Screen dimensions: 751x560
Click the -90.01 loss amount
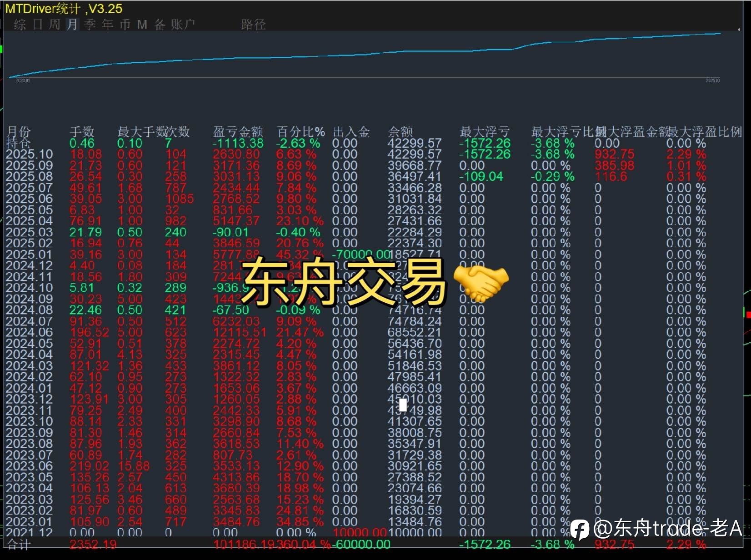point(230,232)
